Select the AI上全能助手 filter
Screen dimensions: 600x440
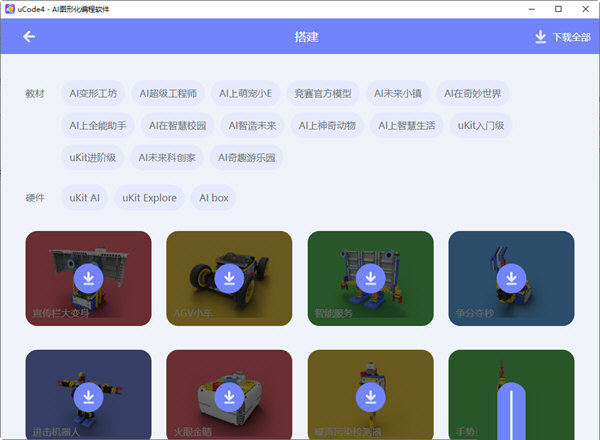click(98, 125)
